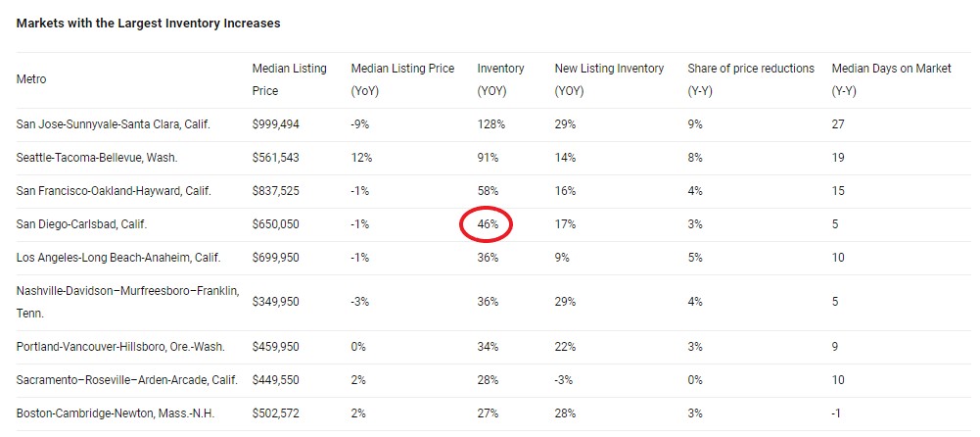Click the Metro column header
Screen dimensions: 980x437
(31, 79)
